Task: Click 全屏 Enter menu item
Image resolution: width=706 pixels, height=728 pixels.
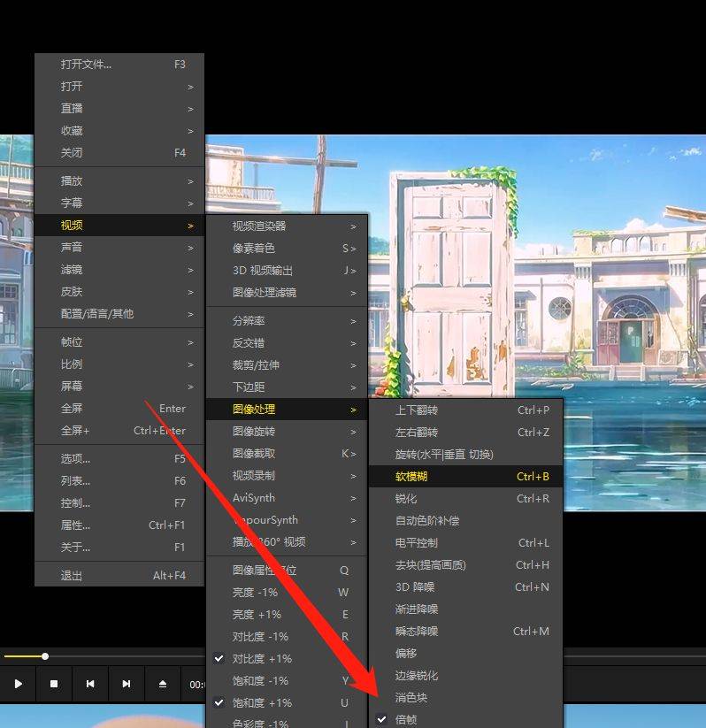Action: pyautogui.click(x=119, y=409)
